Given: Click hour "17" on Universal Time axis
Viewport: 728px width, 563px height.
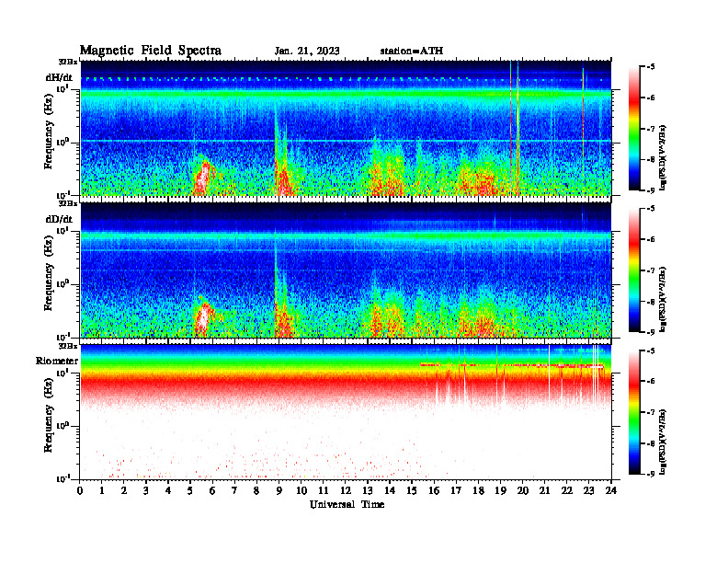Looking at the screenshot, I should click(x=456, y=490).
